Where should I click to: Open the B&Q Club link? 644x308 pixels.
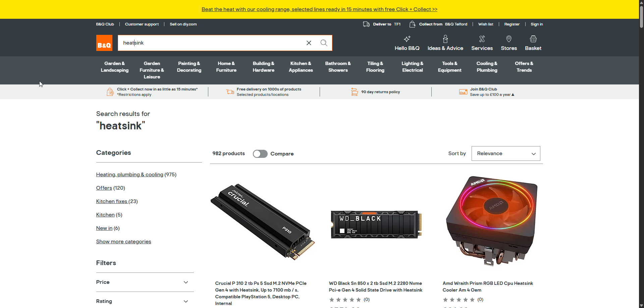click(105, 24)
